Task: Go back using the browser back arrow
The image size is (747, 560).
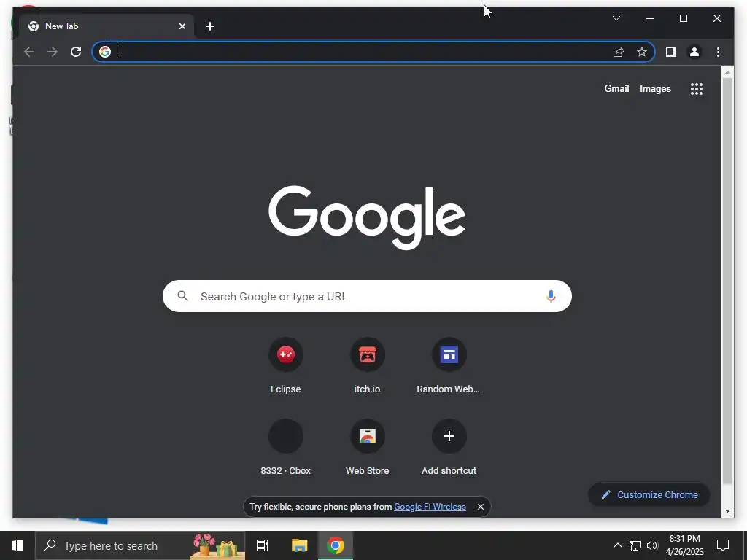Action: [29, 52]
